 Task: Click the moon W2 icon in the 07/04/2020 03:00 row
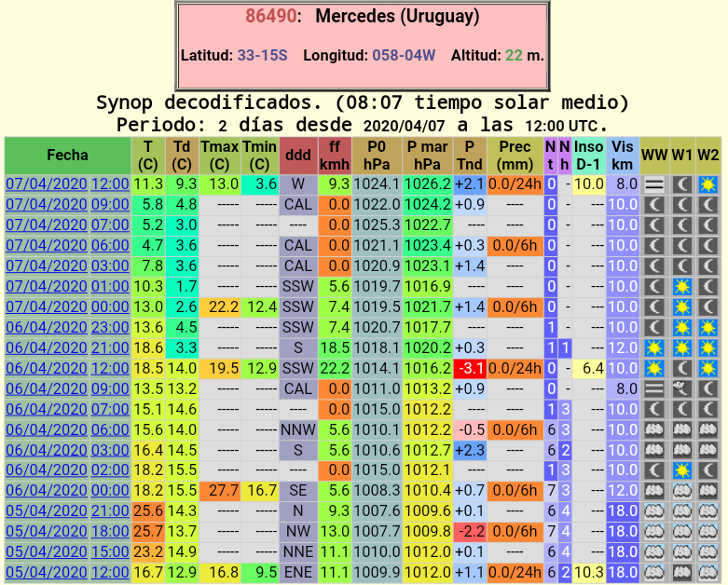point(708,266)
